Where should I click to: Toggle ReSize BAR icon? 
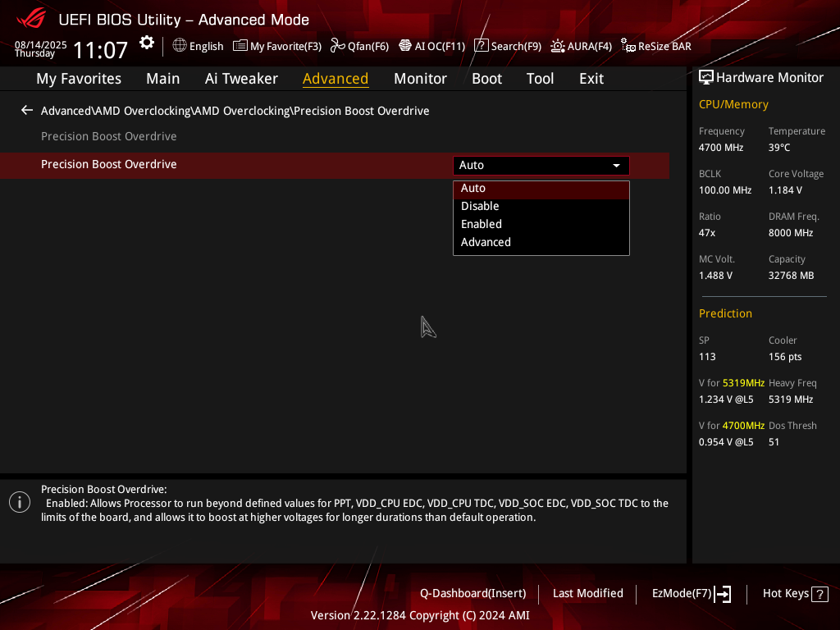pos(628,46)
